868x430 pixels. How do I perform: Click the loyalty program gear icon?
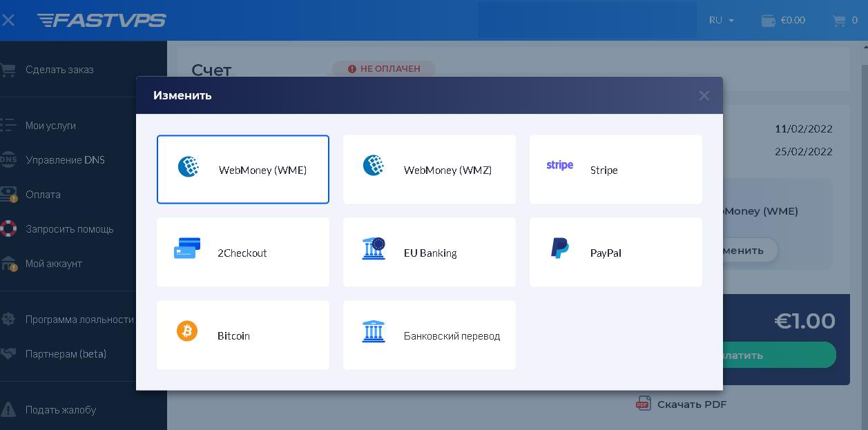(8, 319)
